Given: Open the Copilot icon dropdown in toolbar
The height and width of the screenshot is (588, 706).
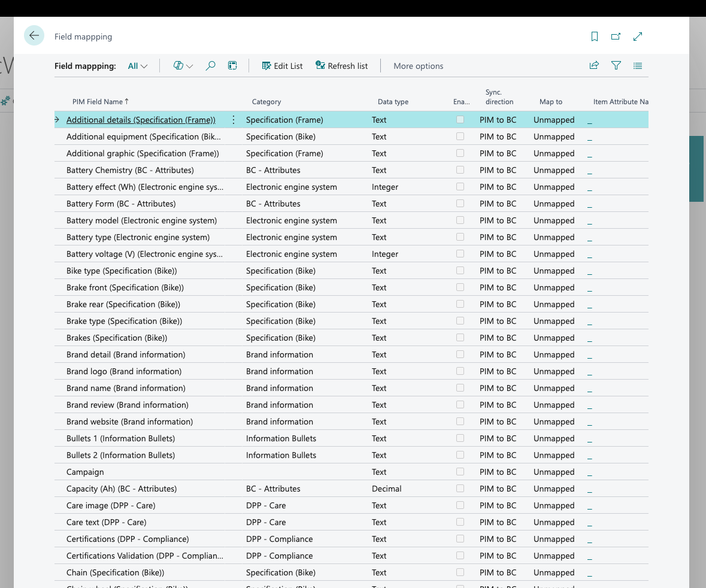Looking at the screenshot, I should coord(183,66).
